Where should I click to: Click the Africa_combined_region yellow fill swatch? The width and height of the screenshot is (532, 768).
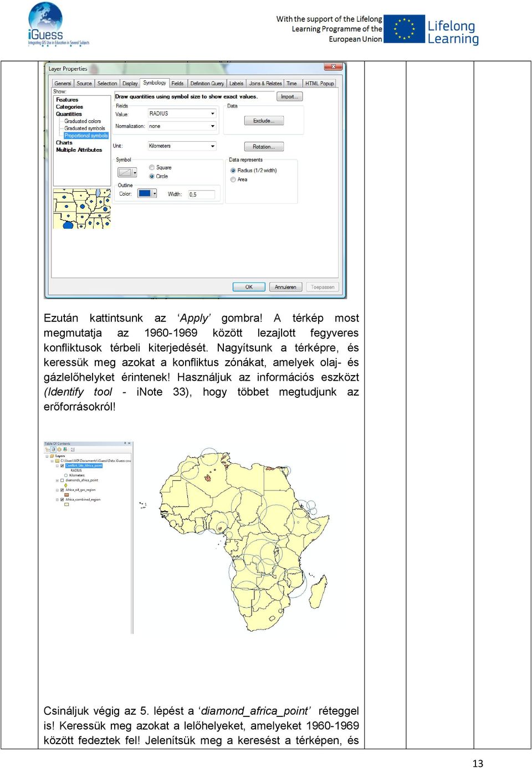[x=66, y=504]
